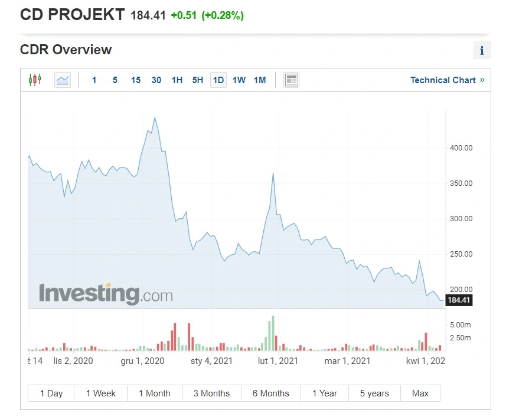Set range to 3 Months

(211, 393)
